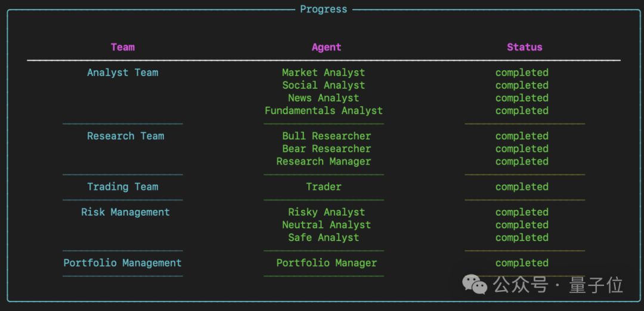This screenshot has height=311, width=644.
Task: Click the Portfolio Management team label
Action: (x=123, y=263)
